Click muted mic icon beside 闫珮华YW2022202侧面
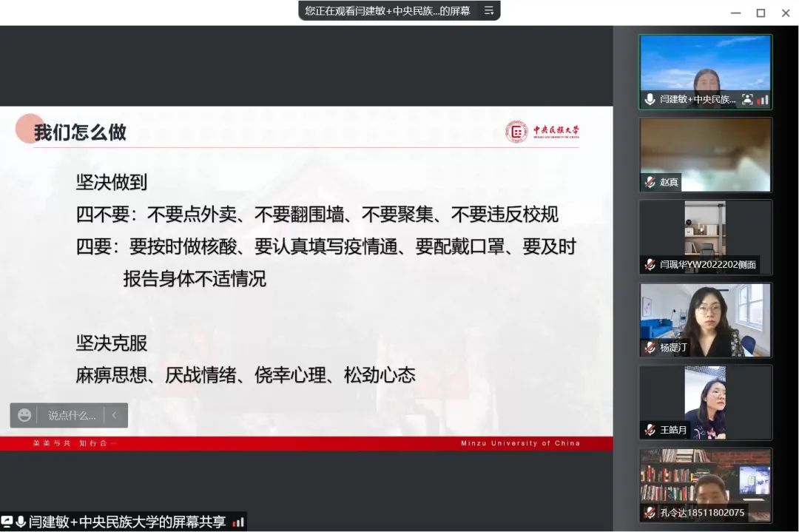The height and width of the screenshot is (532, 799). pyautogui.click(x=650, y=264)
